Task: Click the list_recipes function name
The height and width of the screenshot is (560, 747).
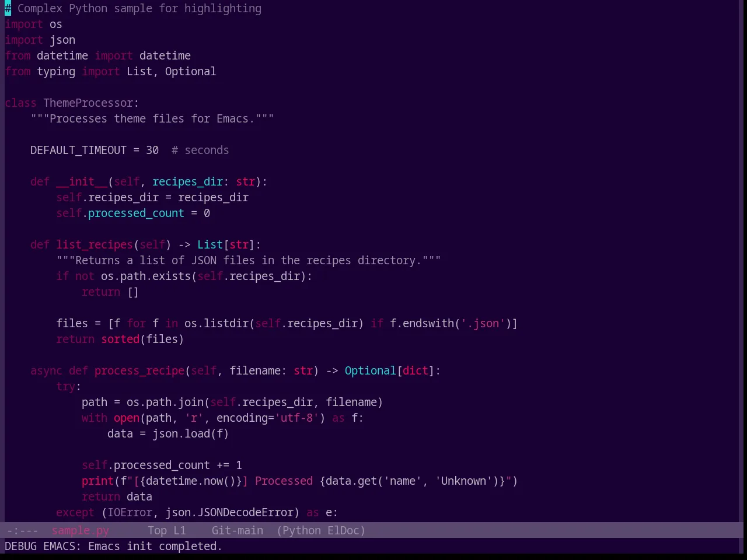Action: tap(95, 244)
